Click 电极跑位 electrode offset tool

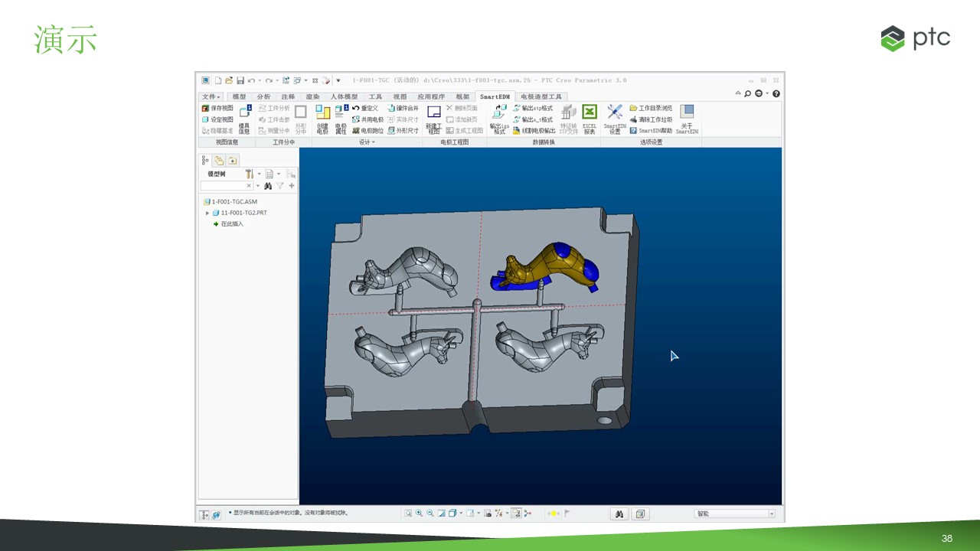click(x=367, y=131)
